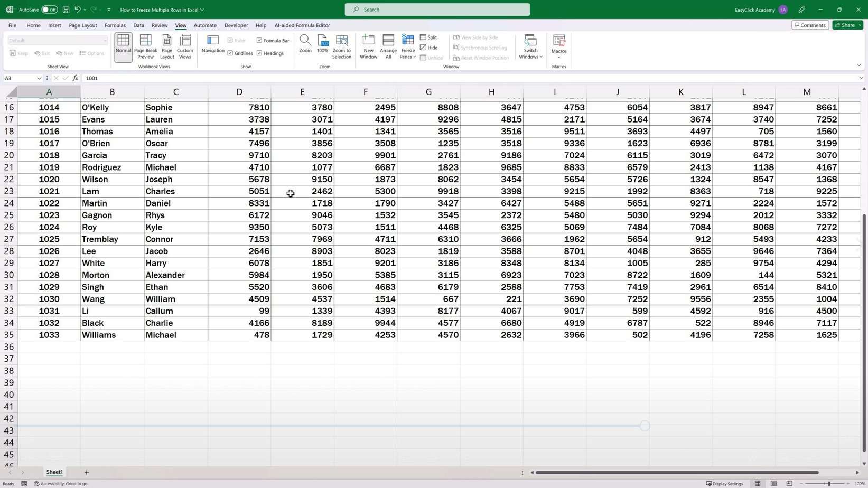Switch to the Data tab
868x488 pixels.
pos(138,25)
